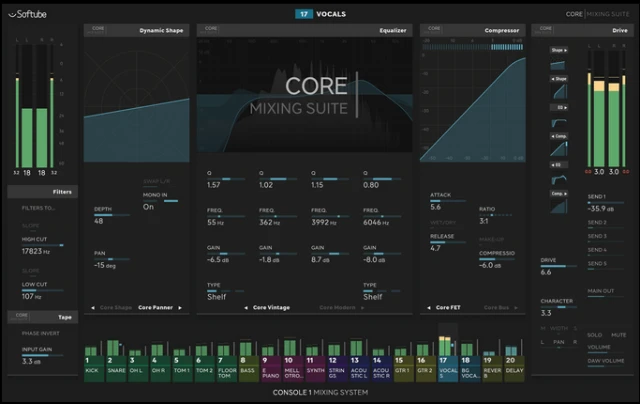This screenshot has height=404, width=640.
Task: Adjust the CHARACTER slider
Action: 558,307
